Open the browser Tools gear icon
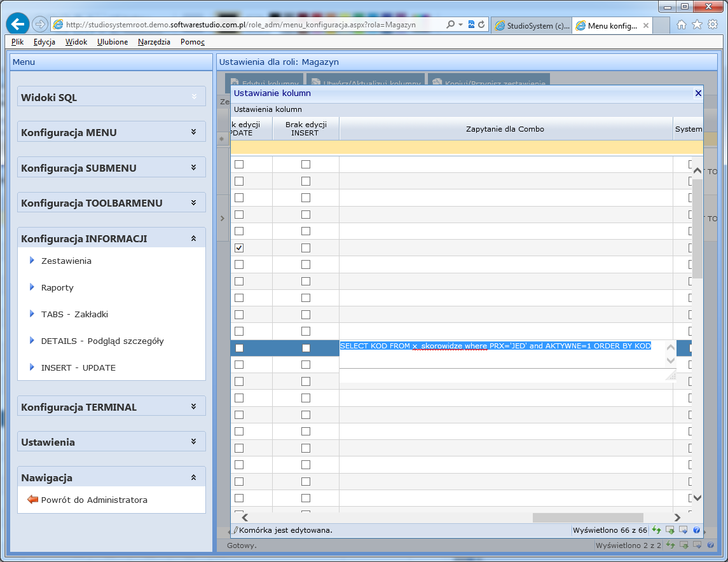Image resolution: width=728 pixels, height=562 pixels. [x=713, y=25]
